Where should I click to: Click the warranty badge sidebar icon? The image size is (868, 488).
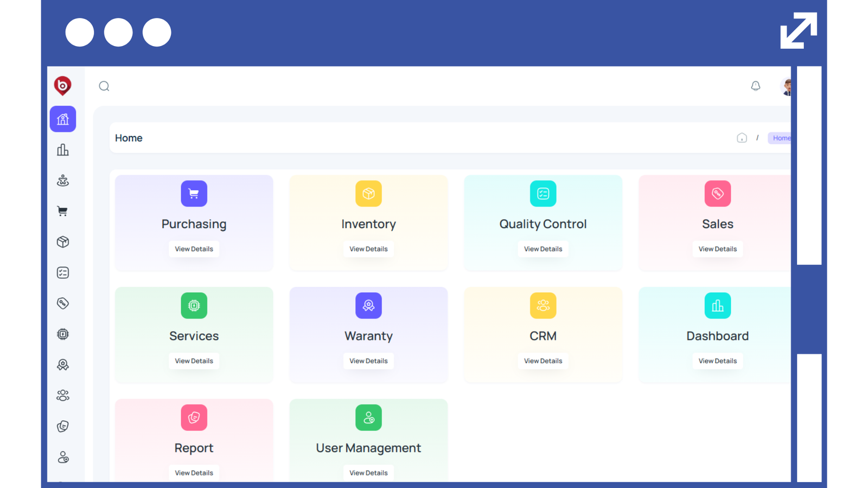click(63, 365)
